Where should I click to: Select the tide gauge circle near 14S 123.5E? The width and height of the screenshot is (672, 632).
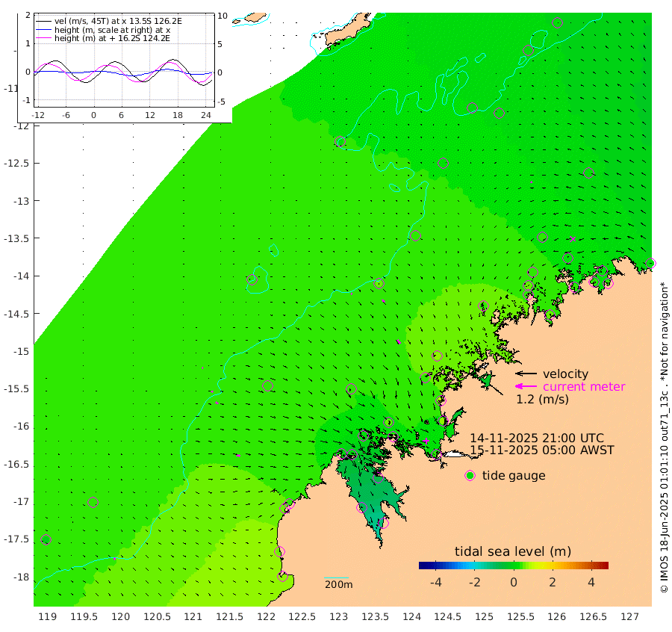click(379, 283)
